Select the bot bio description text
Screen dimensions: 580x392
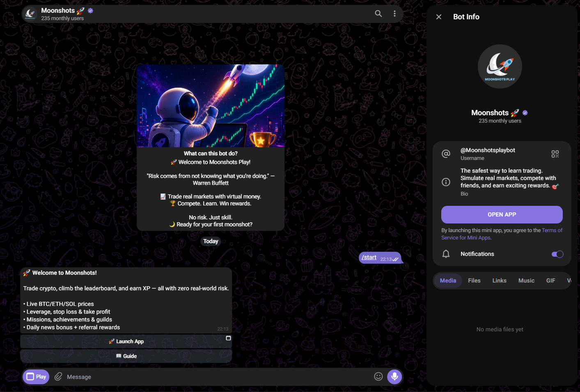(509, 178)
